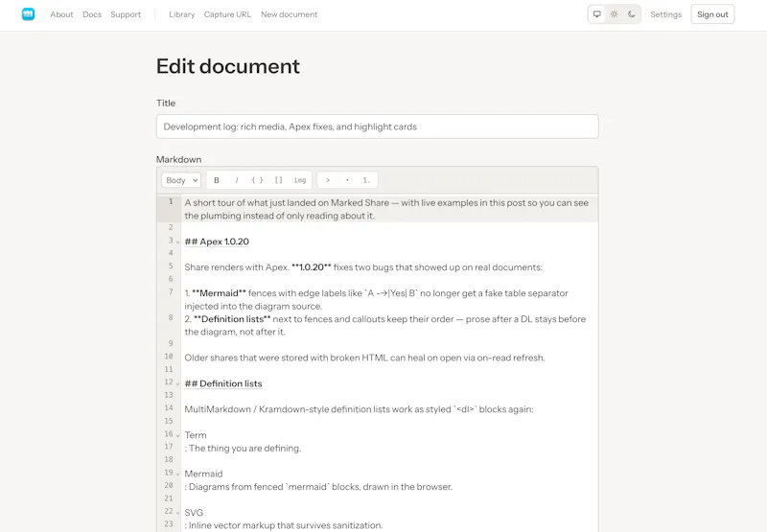
Task: Collapse the fold at line 22 SVG
Action: (x=178, y=513)
